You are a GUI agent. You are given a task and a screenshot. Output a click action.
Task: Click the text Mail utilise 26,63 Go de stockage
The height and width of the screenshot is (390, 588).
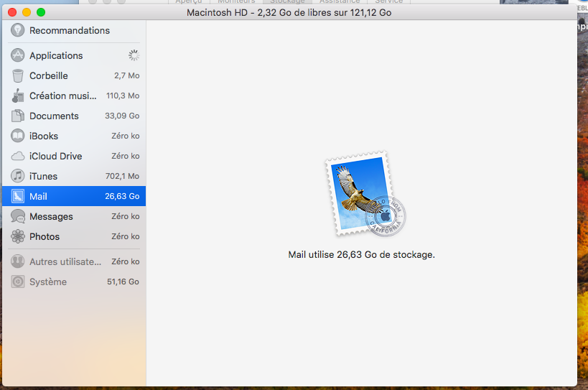tap(362, 255)
